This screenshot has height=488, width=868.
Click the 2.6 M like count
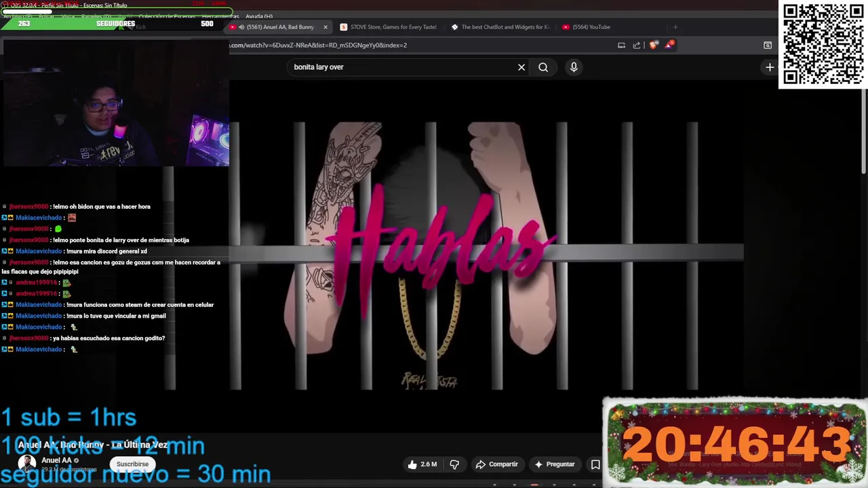[x=429, y=464]
